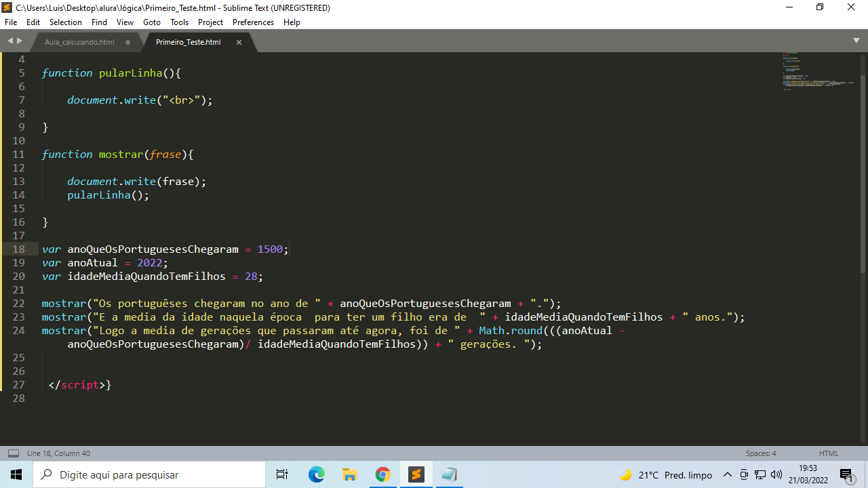Place cursor on pularLinha function name
Image resolution: width=868 pixels, height=488 pixels.
point(131,73)
